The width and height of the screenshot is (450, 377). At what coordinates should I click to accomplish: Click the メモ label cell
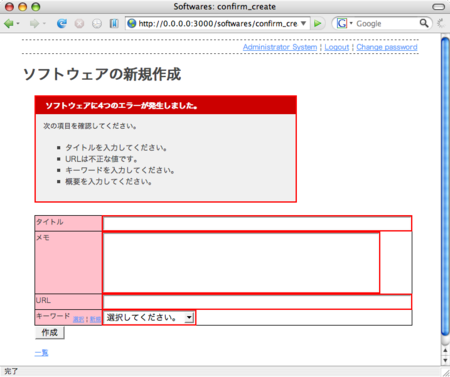pos(68,263)
